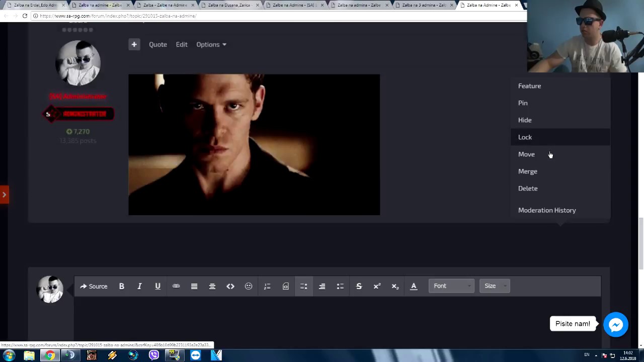Viewport: 644px width, 362px height.
Task: Click the dark portrait GIF in the post
Action: click(254, 145)
